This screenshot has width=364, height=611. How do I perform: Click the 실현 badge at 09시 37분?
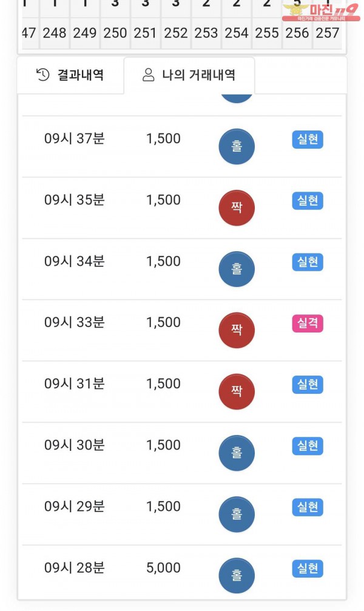point(308,140)
